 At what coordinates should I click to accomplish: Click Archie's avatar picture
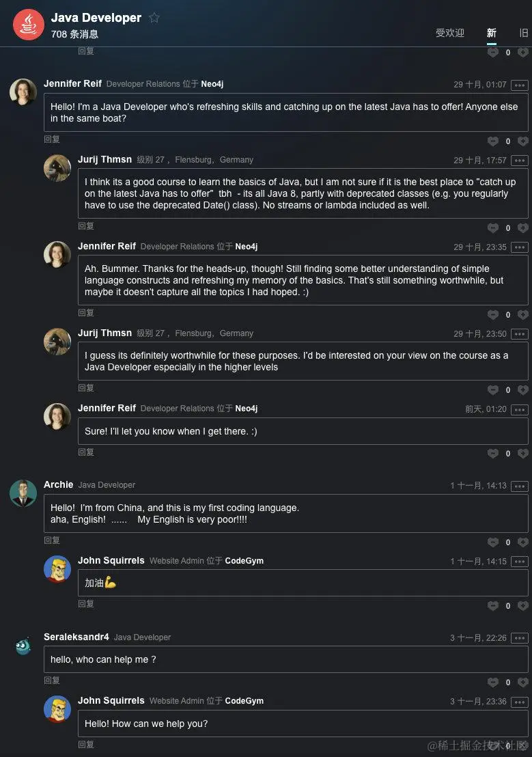pos(23,493)
